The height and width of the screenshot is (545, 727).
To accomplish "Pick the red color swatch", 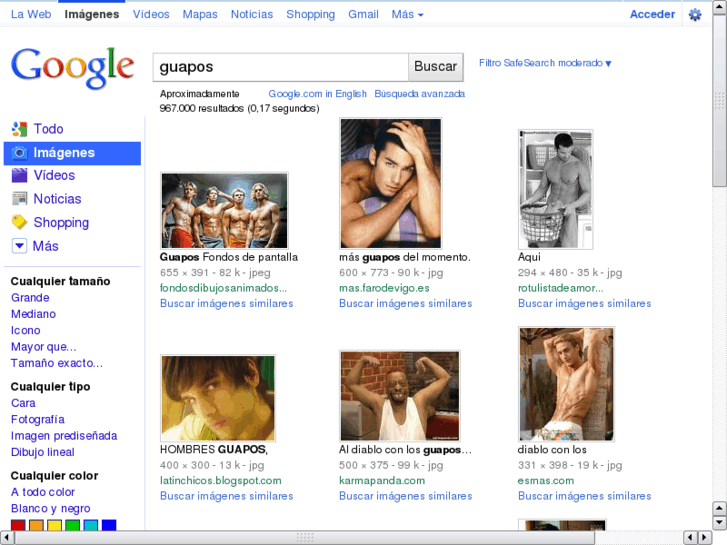I will pos(18,525).
